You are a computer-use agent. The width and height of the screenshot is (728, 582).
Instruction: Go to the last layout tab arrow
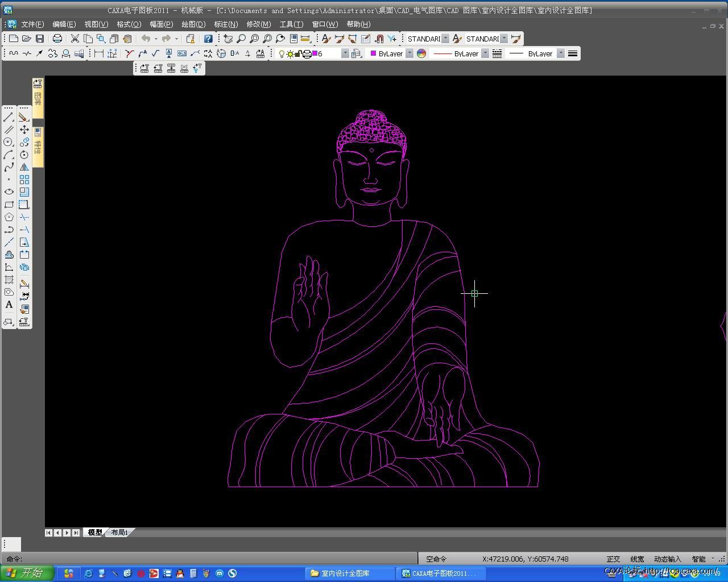[76, 533]
